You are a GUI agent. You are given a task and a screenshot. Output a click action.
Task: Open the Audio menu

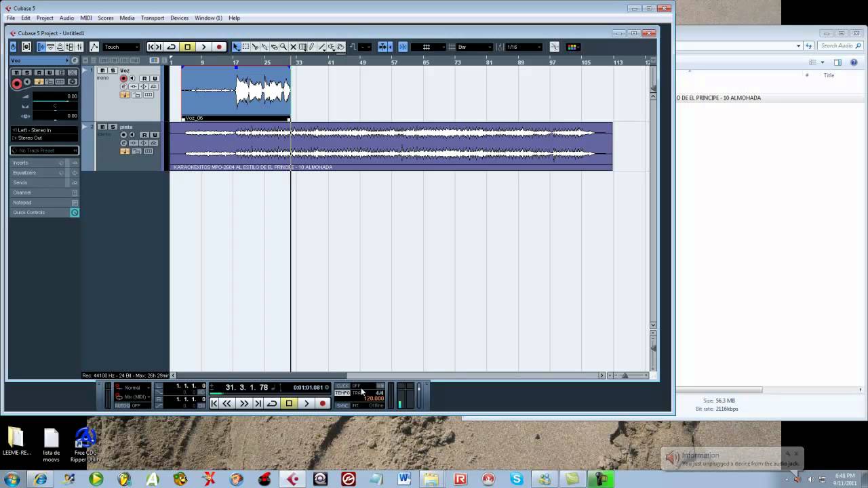(66, 18)
